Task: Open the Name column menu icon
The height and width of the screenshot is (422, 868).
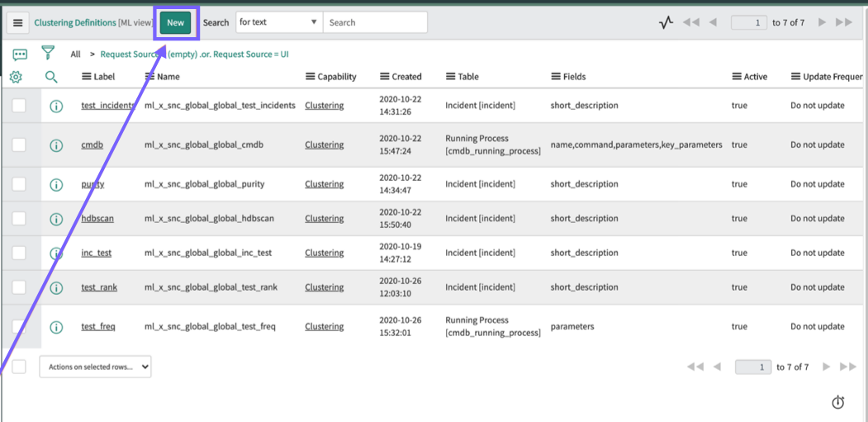Action: click(149, 77)
